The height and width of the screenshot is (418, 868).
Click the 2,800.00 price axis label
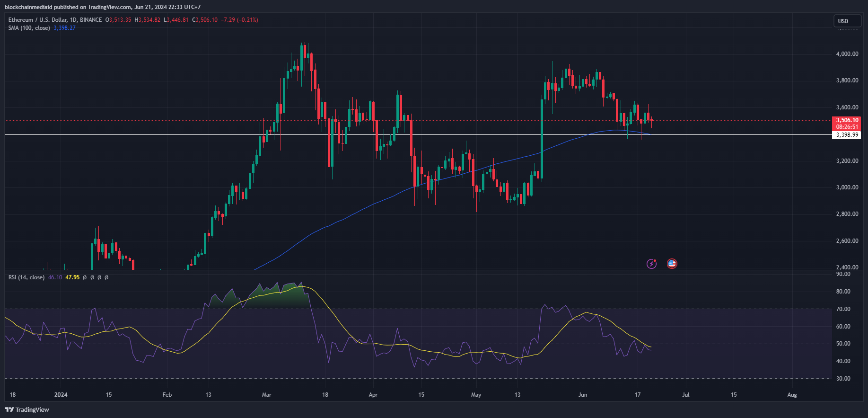[847, 214]
